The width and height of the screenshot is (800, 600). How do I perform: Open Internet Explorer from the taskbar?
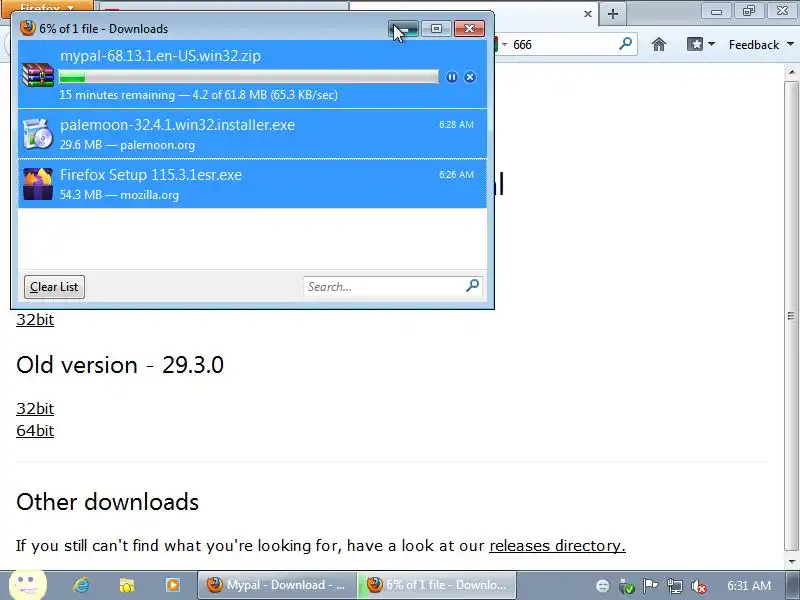pyautogui.click(x=81, y=585)
